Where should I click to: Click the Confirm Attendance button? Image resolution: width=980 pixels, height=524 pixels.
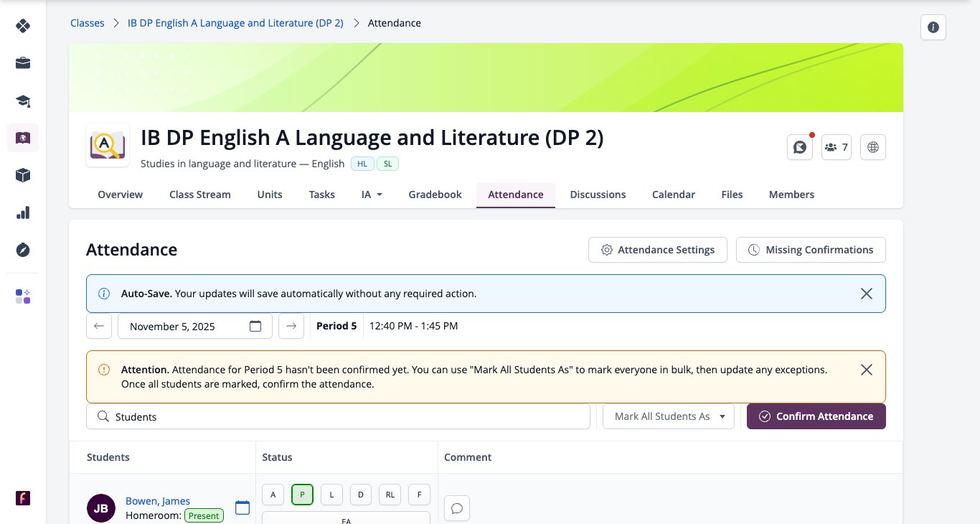point(816,416)
